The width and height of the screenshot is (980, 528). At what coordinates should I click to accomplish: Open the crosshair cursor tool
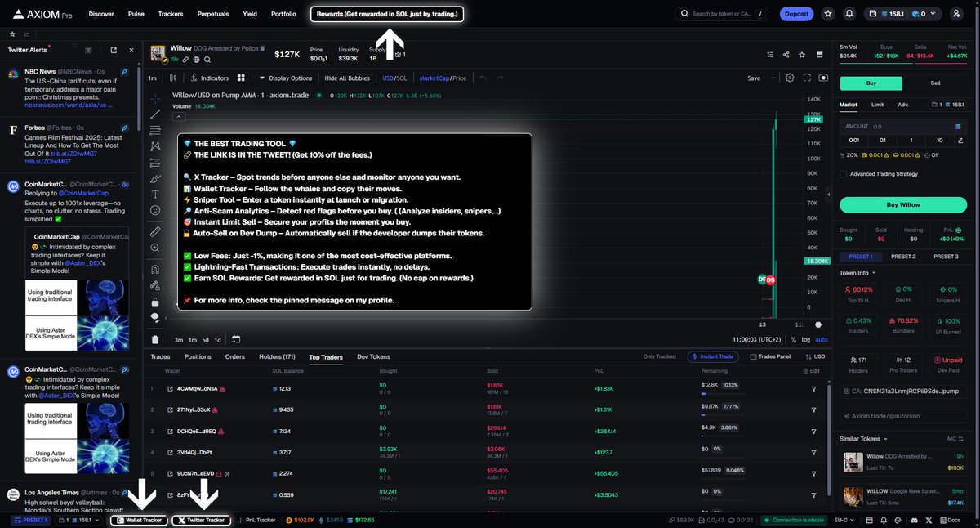point(155,97)
